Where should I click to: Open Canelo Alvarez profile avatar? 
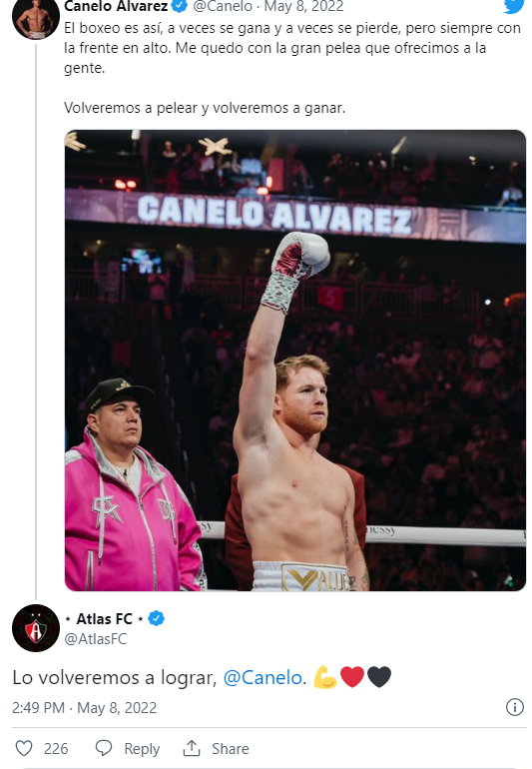36,19
